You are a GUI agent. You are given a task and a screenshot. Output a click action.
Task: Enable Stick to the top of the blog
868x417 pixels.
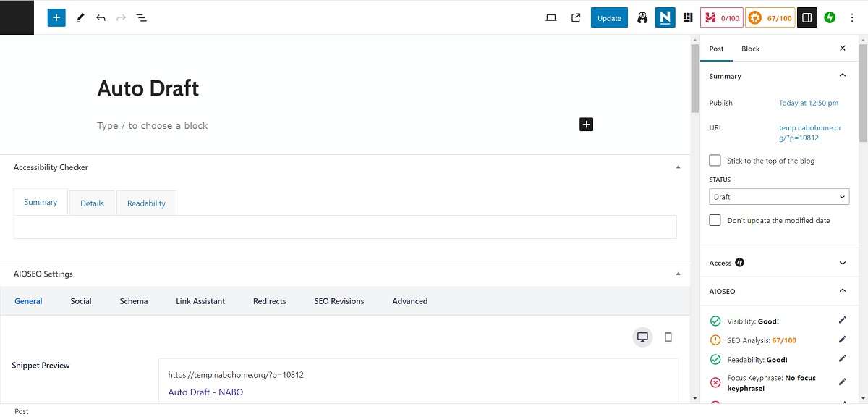(715, 160)
